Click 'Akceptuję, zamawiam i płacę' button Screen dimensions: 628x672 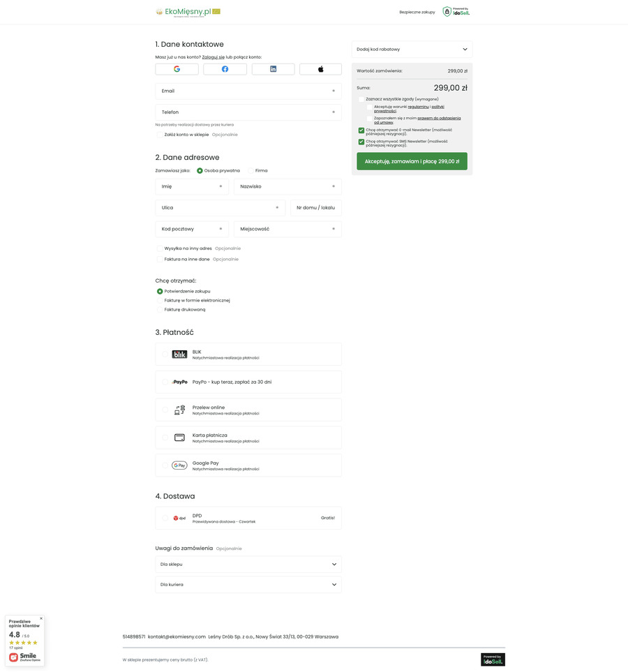[x=412, y=161]
